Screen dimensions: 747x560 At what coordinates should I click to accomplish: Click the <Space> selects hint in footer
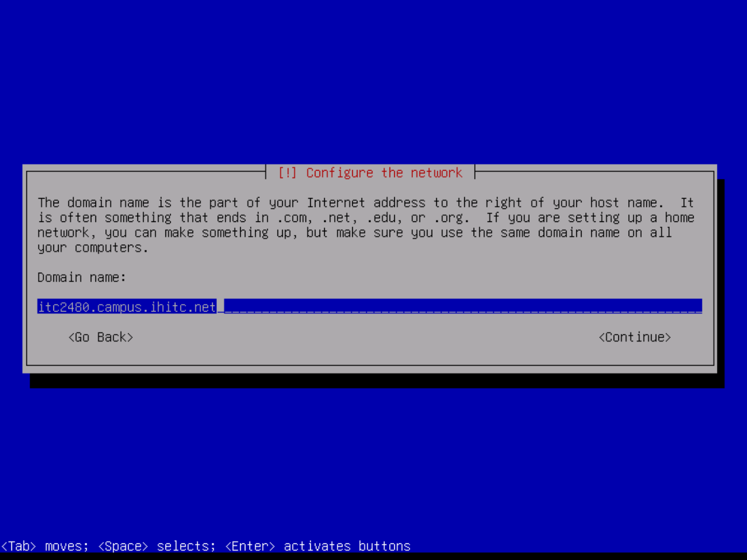click(156, 546)
